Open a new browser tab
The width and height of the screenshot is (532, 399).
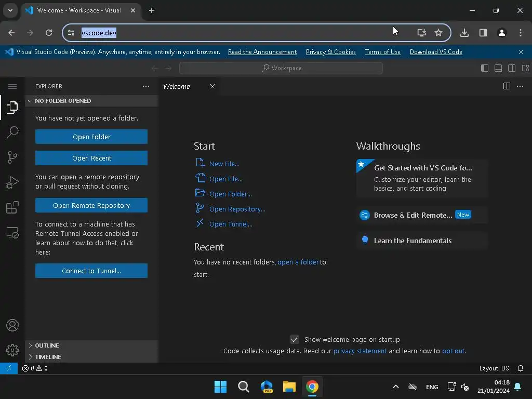(152, 10)
